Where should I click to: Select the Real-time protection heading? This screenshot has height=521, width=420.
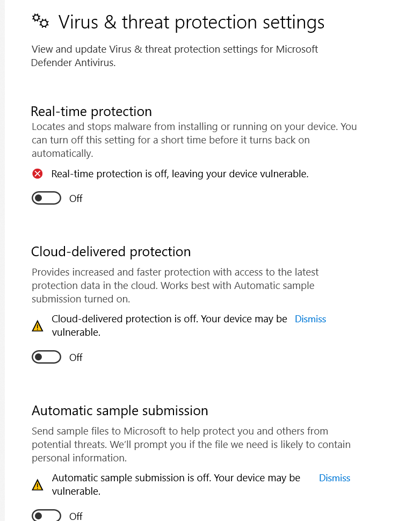pos(91,112)
